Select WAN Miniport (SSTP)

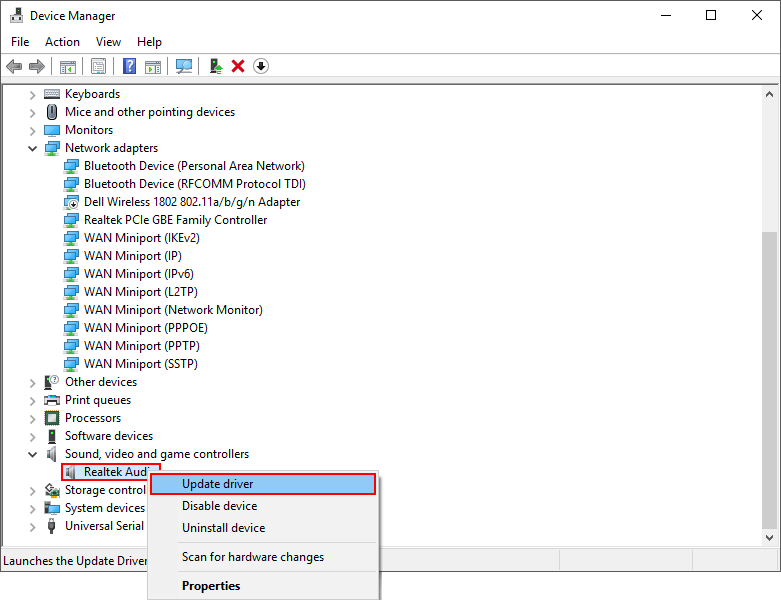click(x=140, y=364)
